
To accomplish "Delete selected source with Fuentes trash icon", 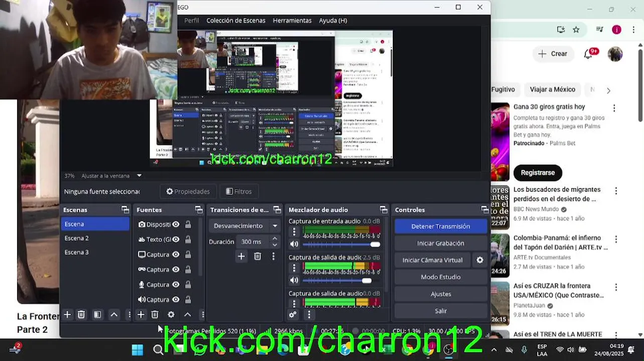I will pyautogui.click(x=155, y=315).
